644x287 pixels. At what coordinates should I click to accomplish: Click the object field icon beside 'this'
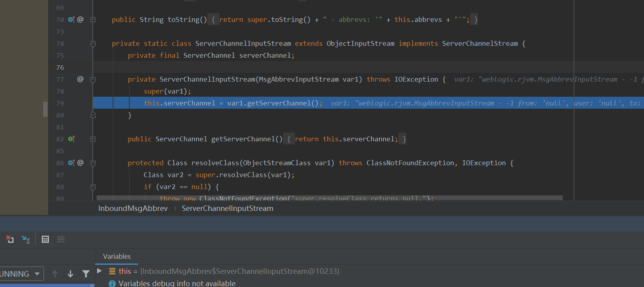pos(112,271)
